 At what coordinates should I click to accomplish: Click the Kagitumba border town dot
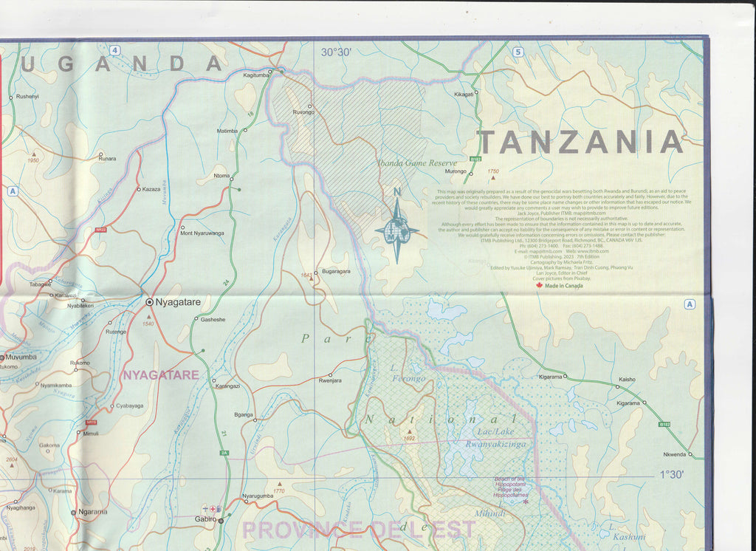(270, 72)
